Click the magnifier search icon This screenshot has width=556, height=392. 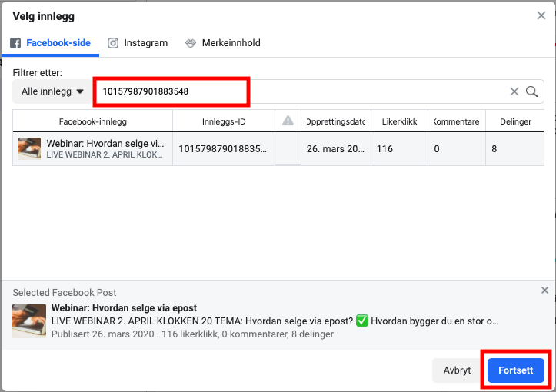pos(531,91)
